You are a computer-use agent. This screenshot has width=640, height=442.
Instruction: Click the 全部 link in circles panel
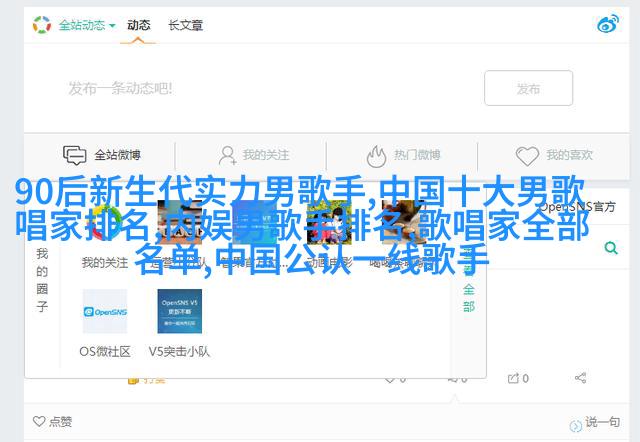tap(469, 298)
